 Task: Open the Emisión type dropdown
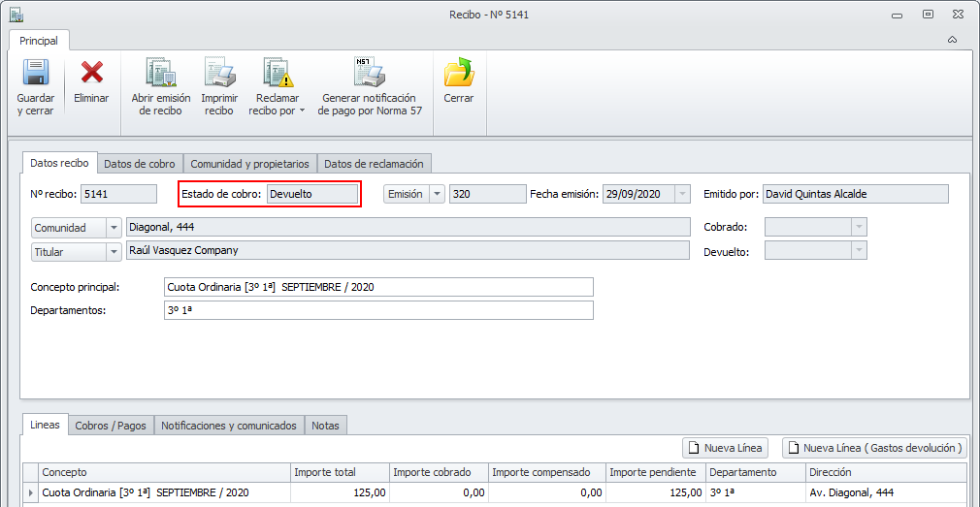437,194
